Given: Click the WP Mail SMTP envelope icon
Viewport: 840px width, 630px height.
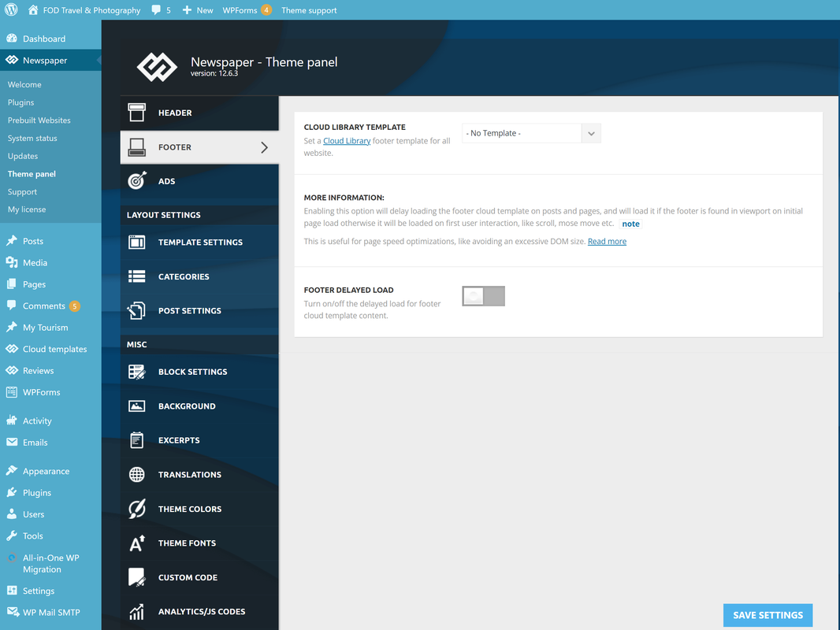Looking at the screenshot, I should (13, 612).
